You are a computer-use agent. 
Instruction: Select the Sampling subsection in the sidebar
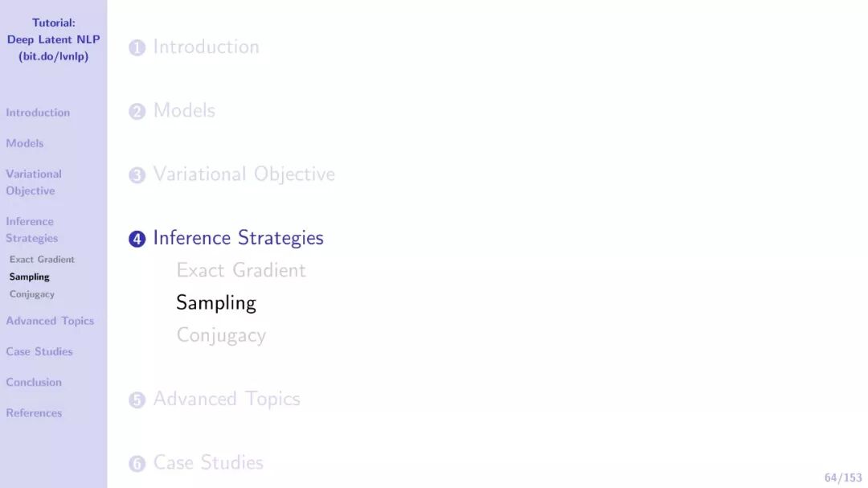[x=30, y=277]
